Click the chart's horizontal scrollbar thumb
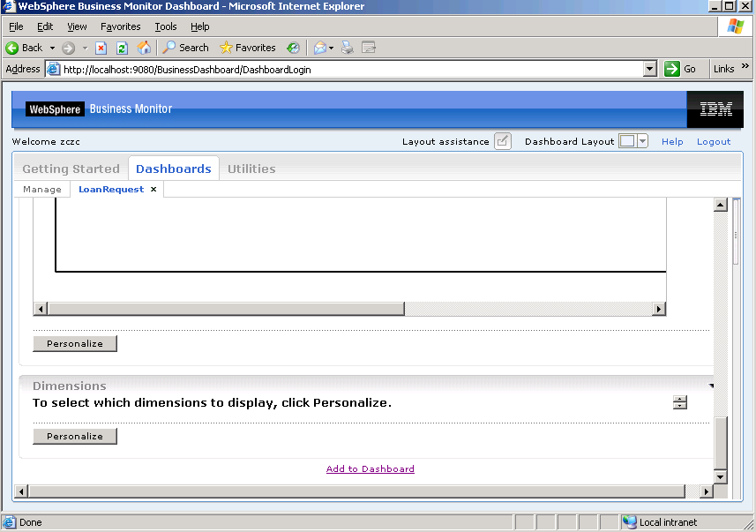The image size is (756, 532). pos(226,309)
